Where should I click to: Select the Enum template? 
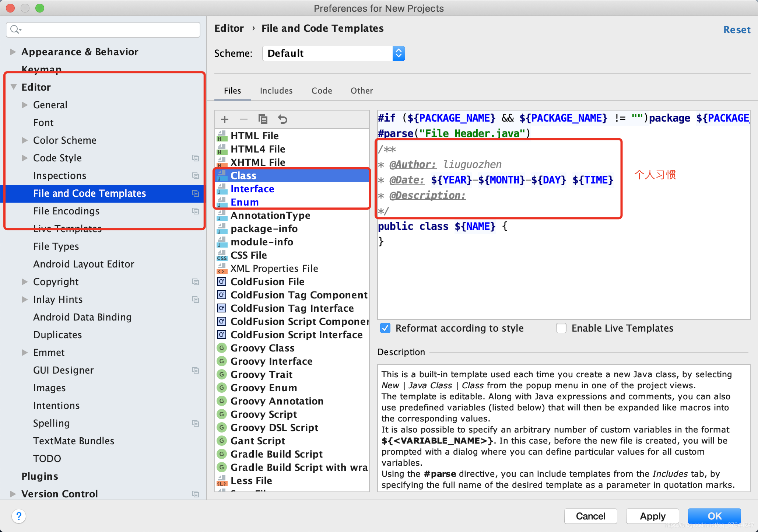coord(292,202)
